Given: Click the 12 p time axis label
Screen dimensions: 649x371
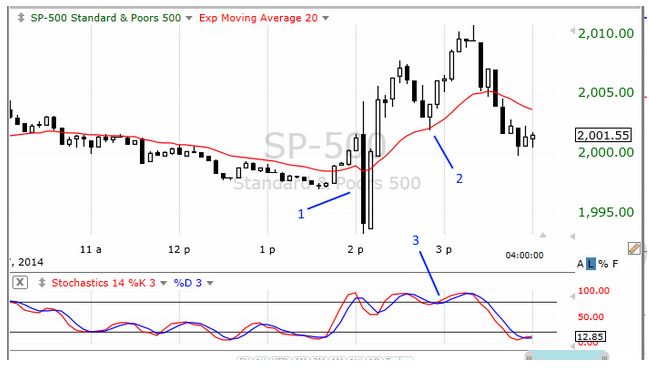Looking at the screenshot, I should click(179, 250).
